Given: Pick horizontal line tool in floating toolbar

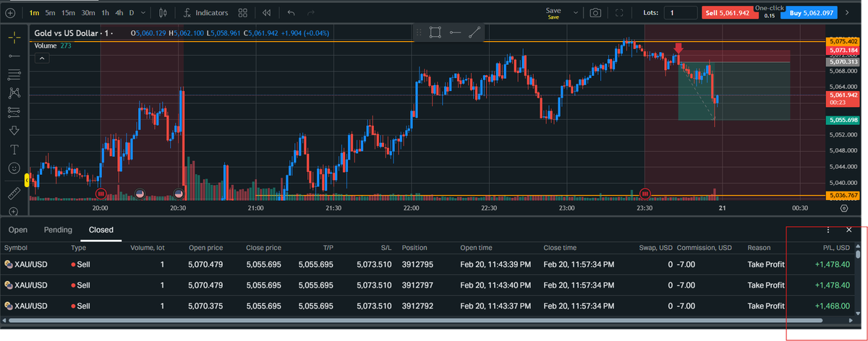Looking at the screenshot, I should (x=455, y=32).
